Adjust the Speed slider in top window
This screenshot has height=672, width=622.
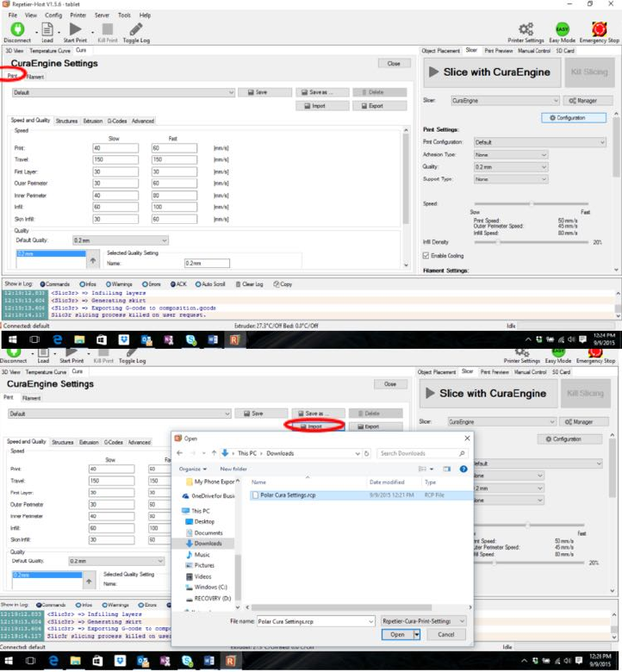532,204
